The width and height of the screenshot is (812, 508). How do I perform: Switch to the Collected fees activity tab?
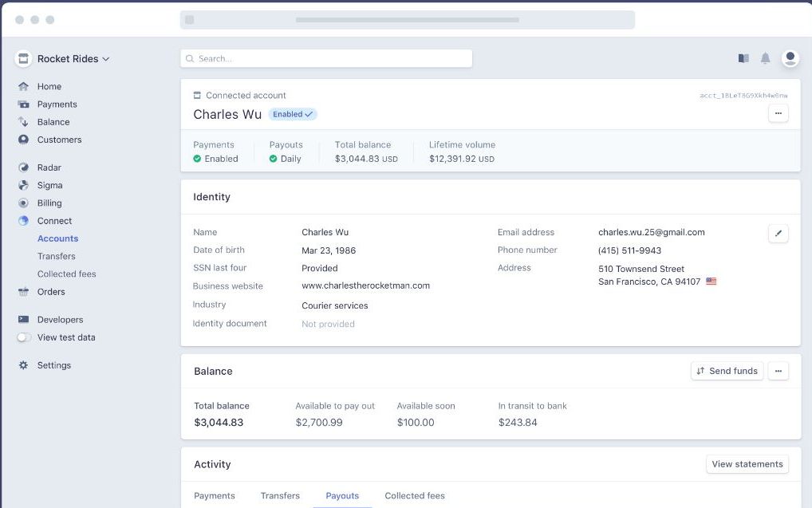[414, 495]
